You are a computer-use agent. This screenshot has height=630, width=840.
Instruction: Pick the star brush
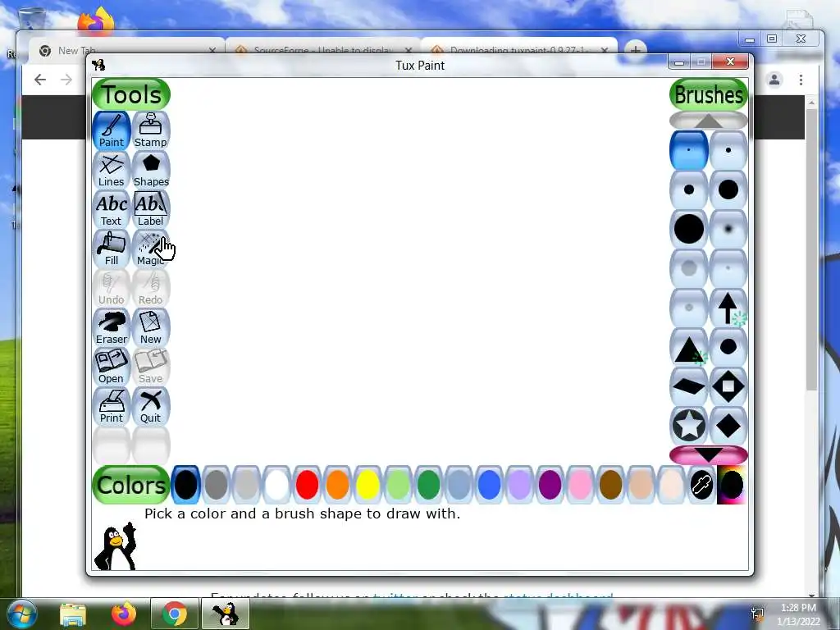[x=689, y=426]
